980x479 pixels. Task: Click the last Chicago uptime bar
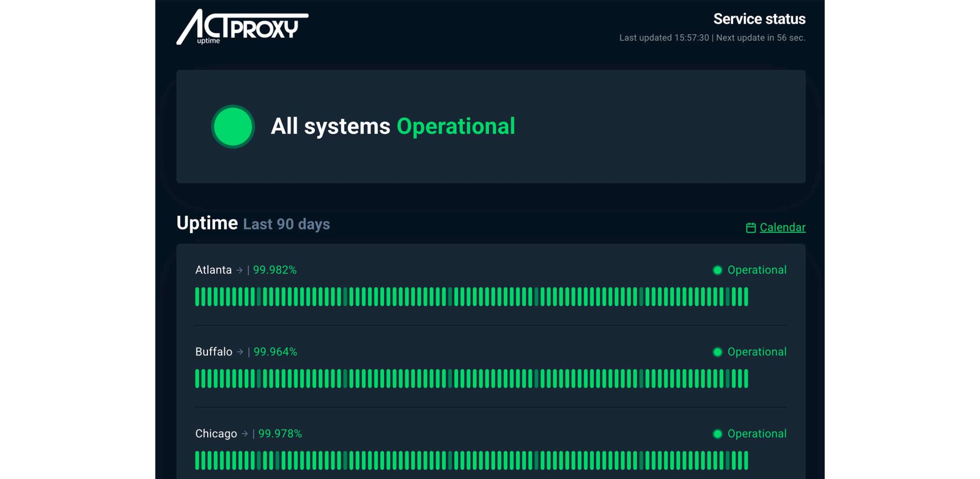(x=745, y=460)
